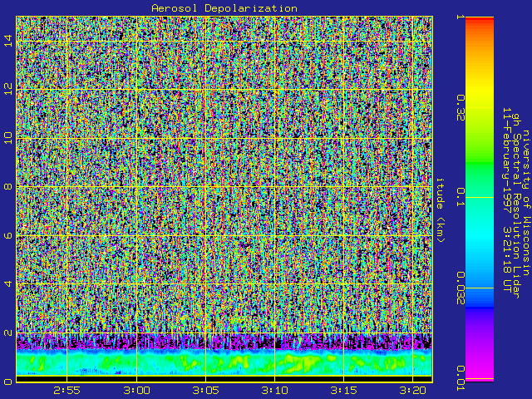Click the 3:05 time axis label

(x=205, y=391)
